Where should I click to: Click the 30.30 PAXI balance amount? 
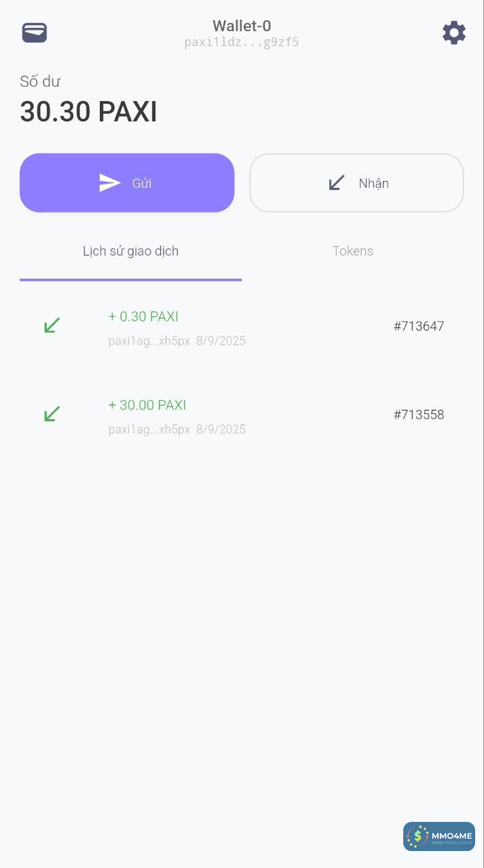point(88,112)
